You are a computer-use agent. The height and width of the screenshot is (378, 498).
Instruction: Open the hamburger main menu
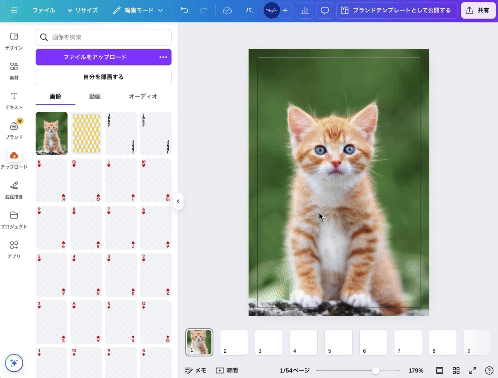(x=14, y=10)
